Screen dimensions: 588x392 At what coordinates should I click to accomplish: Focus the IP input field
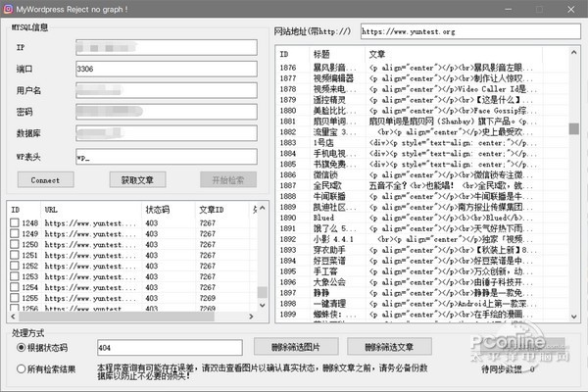(x=167, y=48)
